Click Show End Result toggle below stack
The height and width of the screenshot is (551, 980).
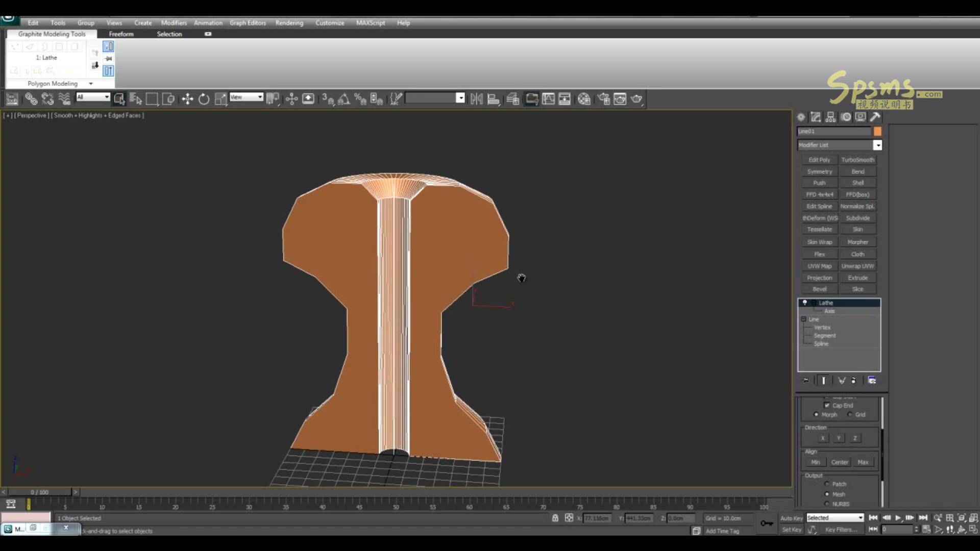(823, 380)
